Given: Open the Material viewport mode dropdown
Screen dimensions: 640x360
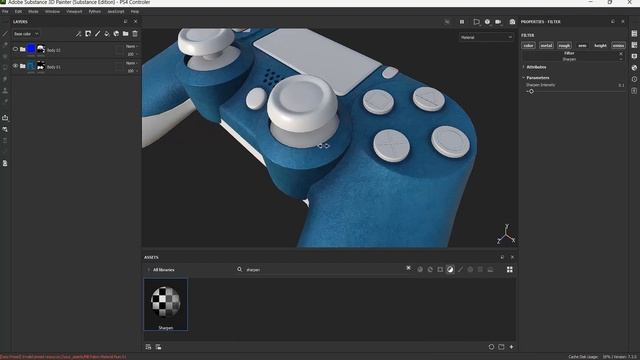Looking at the screenshot, I should point(486,37).
